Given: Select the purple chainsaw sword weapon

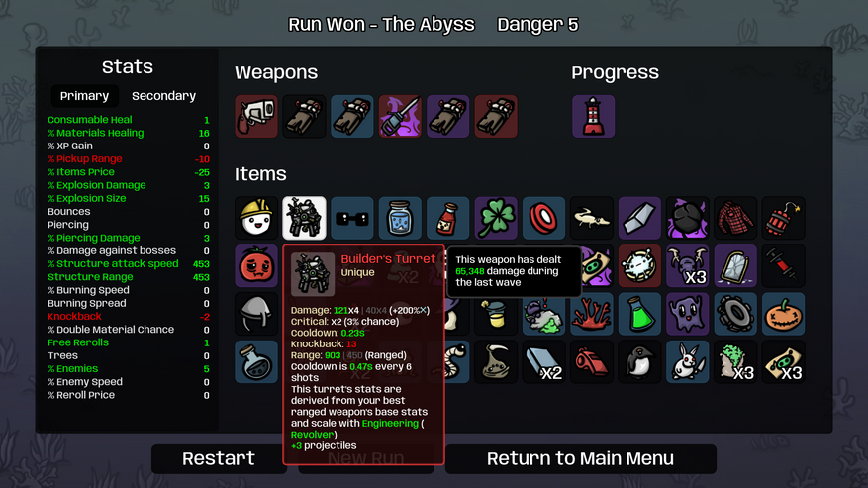Looking at the screenshot, I should pos(400,117).
